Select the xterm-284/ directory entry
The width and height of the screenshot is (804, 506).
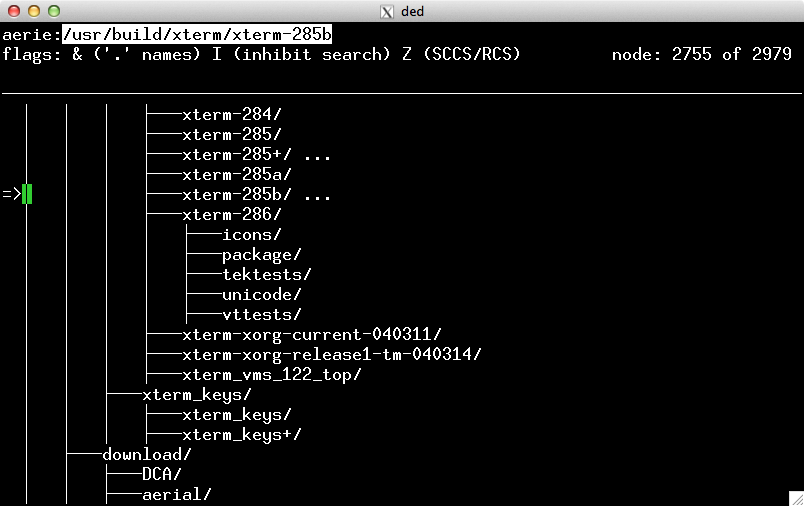click(x=231, y=115)
